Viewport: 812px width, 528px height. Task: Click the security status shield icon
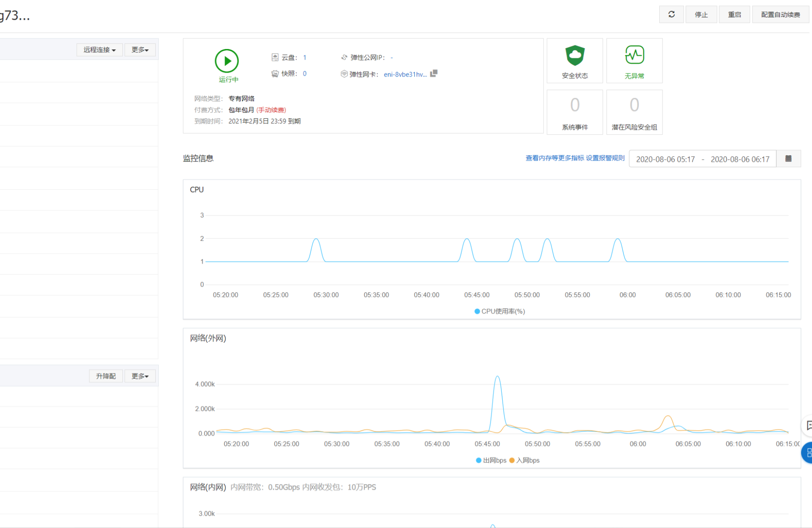(x=575, y=55)
